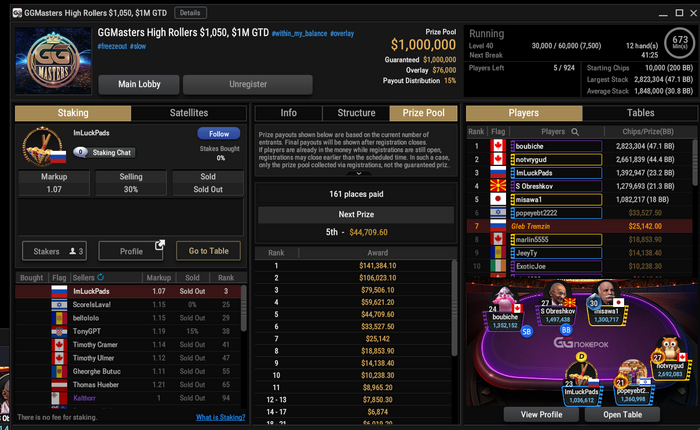
Task: Click the prize list scrollbar
Action: pyautogui.click(x=454, y=308)
